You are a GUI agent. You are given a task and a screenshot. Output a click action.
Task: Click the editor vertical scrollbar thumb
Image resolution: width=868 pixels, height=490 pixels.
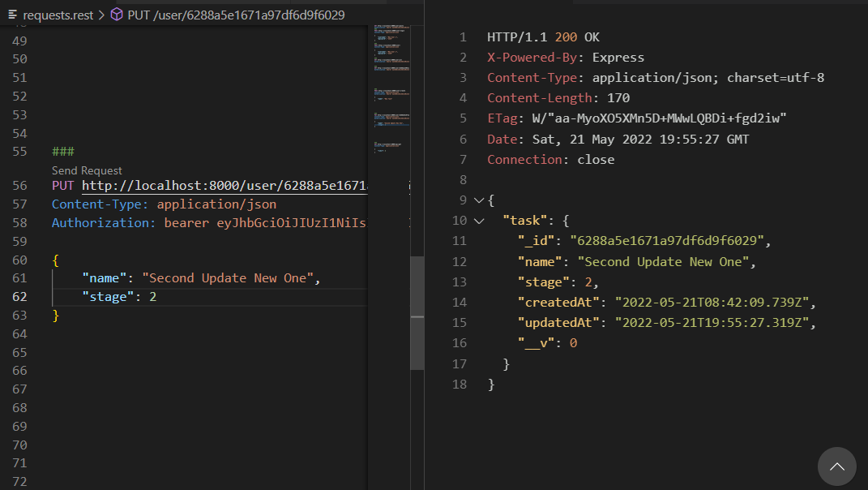(x=417, y=312)
